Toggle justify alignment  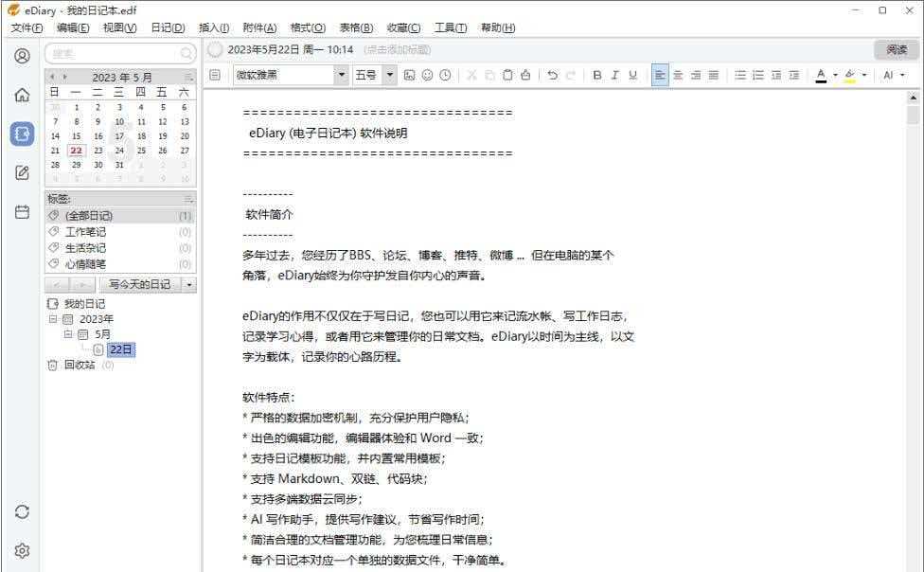714,74
